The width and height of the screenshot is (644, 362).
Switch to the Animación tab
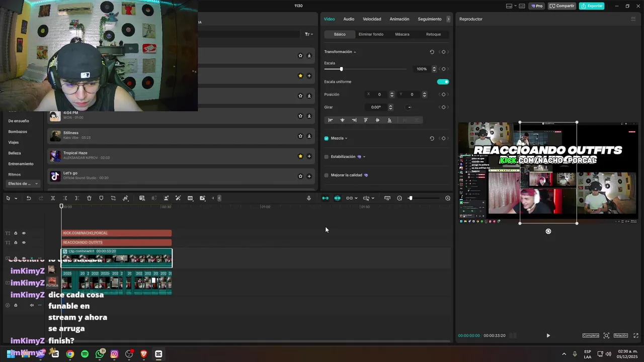point(399,19)
